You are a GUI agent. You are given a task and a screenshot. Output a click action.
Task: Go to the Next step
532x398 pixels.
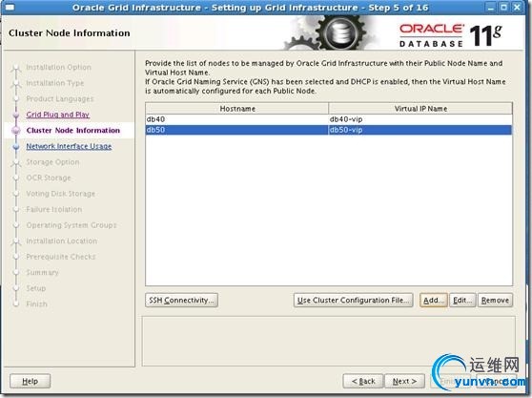coord(405,381)
